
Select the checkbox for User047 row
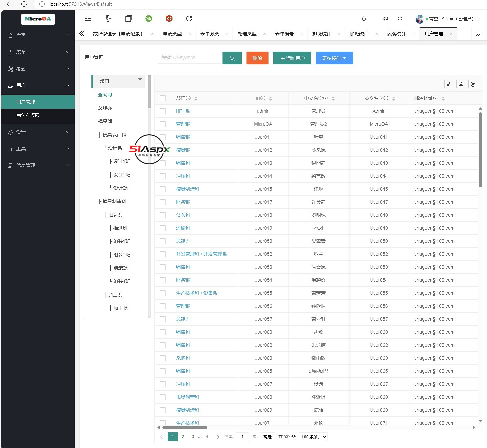tap(163, 202)
